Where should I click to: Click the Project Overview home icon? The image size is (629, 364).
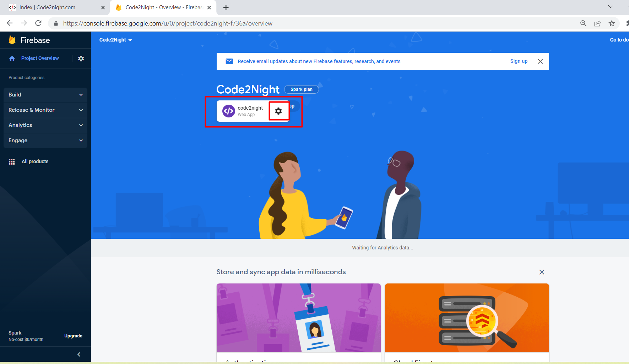12,59
